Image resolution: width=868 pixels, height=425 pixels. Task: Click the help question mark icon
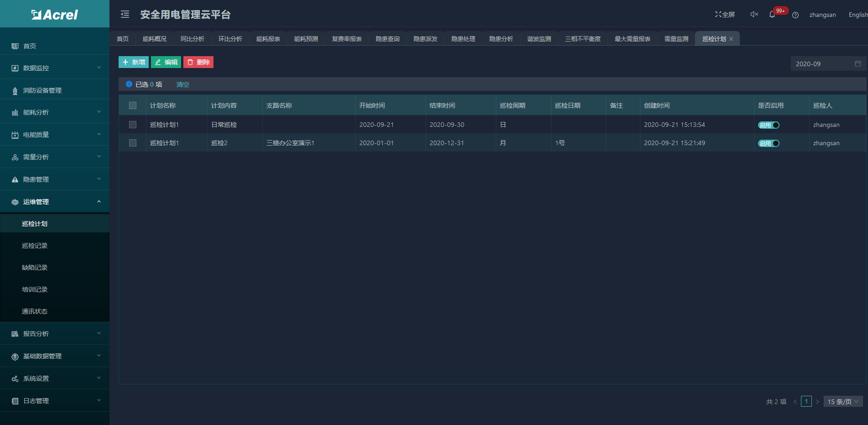(795, 15)
